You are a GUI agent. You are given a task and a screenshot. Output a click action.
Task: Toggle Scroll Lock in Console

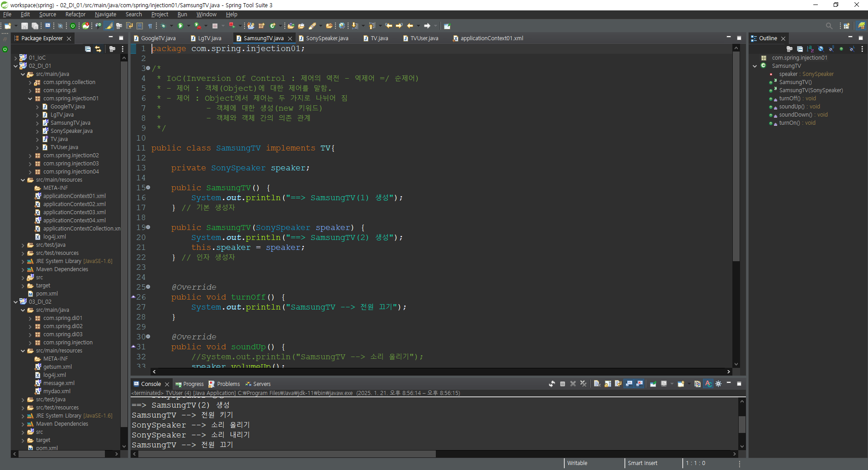point(608,384)
